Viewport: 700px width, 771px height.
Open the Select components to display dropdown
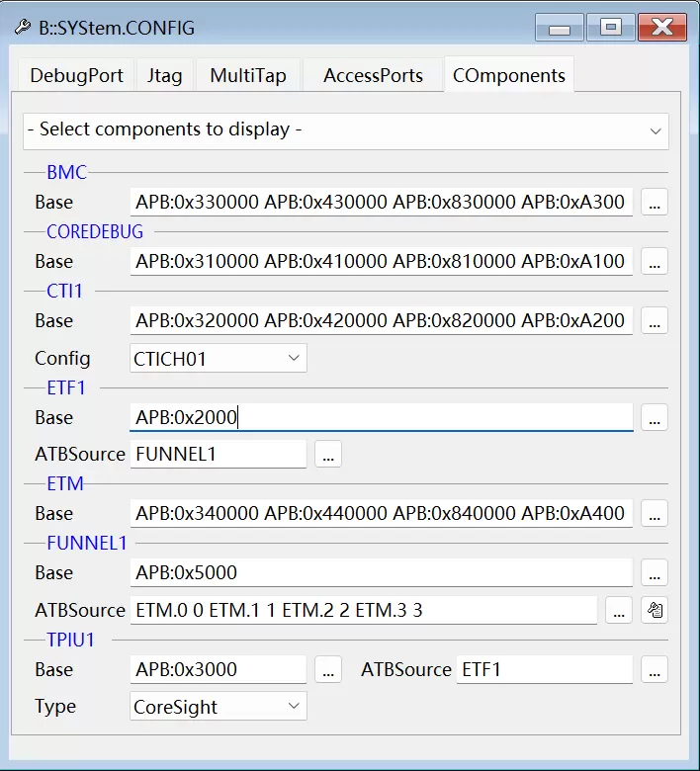coord(345,130)
